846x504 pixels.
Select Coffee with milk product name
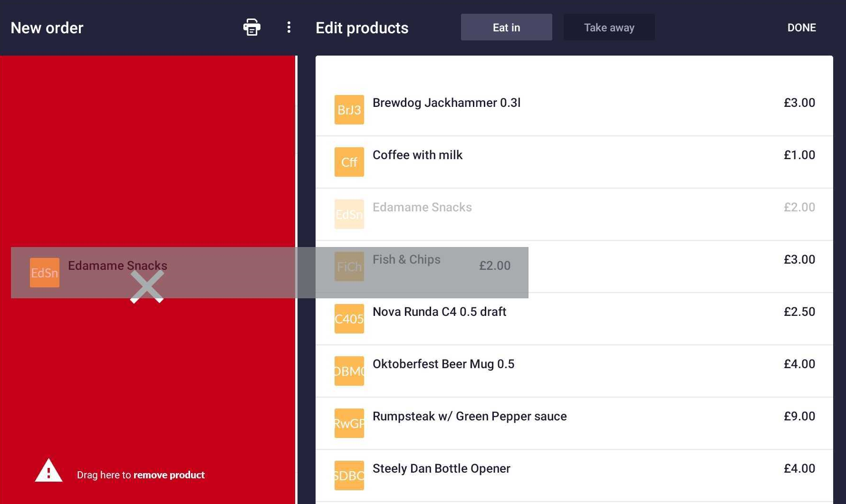pyautogui.click(x=417, y=155)
